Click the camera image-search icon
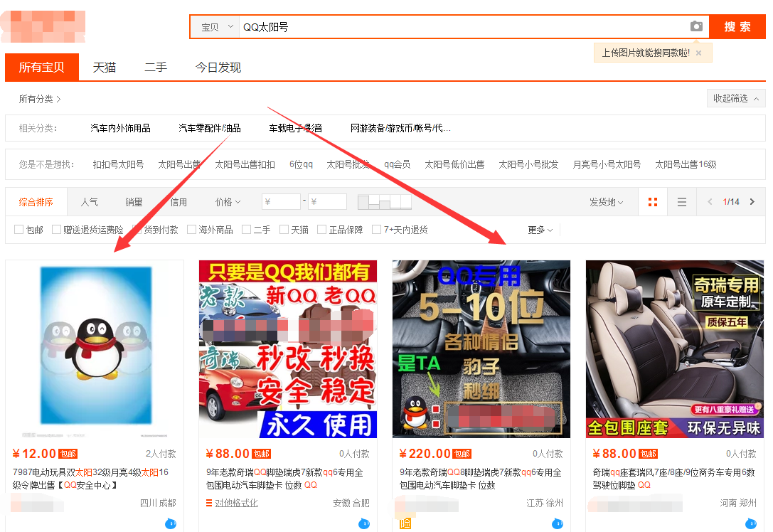The width and height of the screenshot is (773, 532). (696, 26)
